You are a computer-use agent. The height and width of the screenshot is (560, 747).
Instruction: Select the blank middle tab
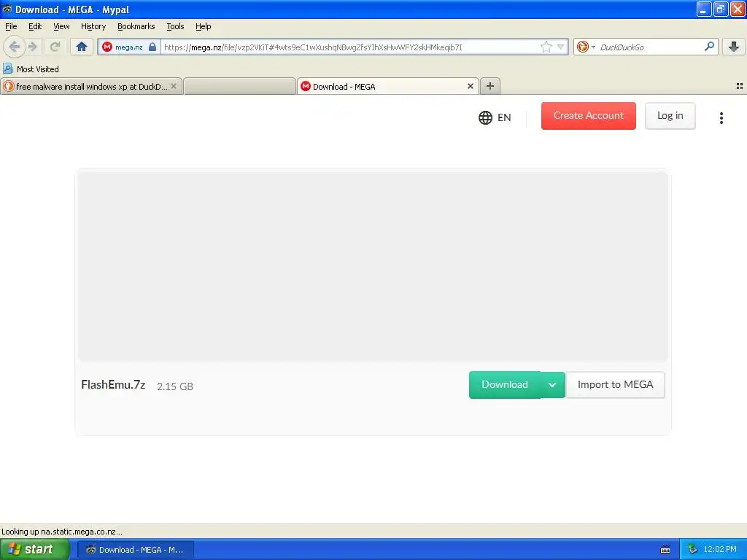(239, 87)
